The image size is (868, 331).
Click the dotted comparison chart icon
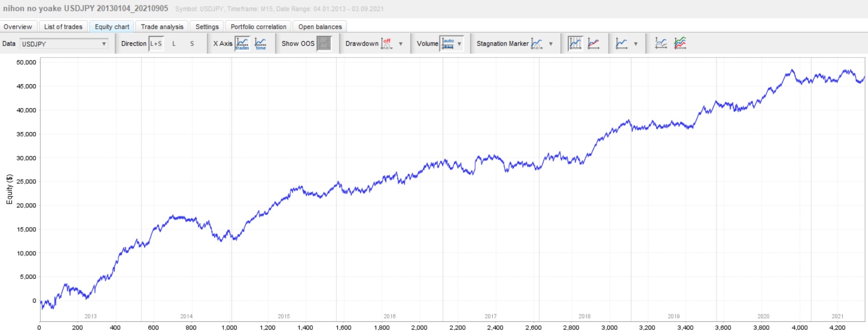(x=661, y=44)
